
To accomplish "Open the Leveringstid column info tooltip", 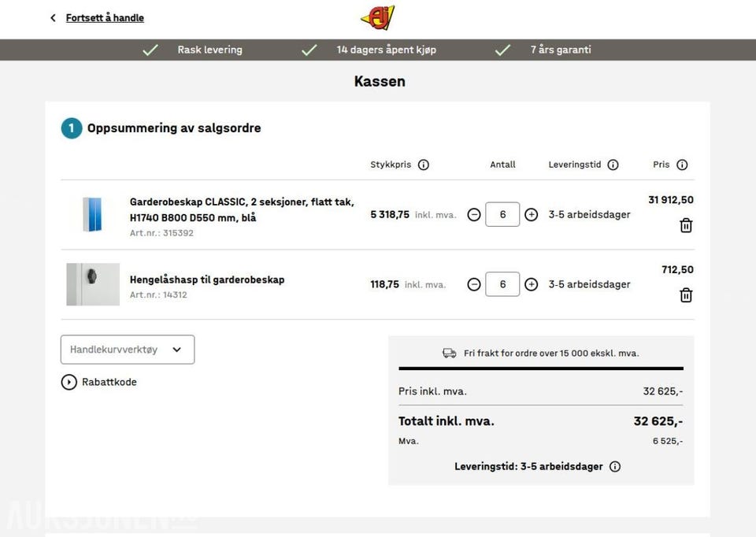I will (x=613, y=165).
